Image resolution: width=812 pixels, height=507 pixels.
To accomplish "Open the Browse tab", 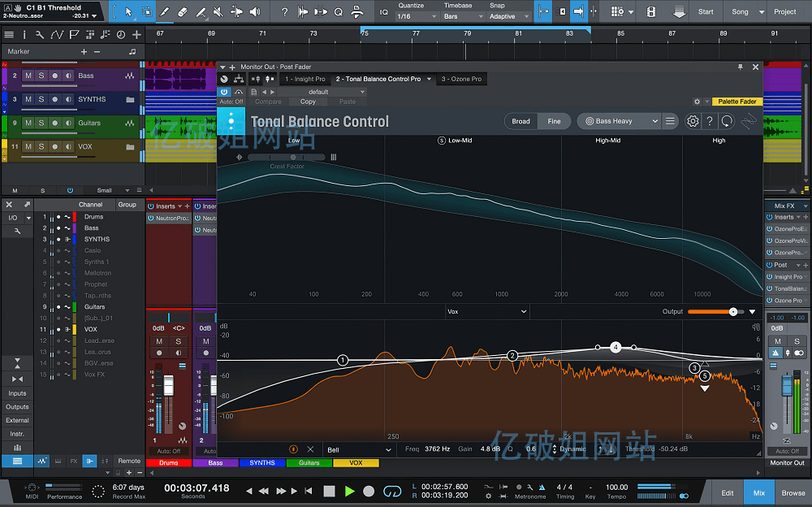I will [x=793, y=493].
